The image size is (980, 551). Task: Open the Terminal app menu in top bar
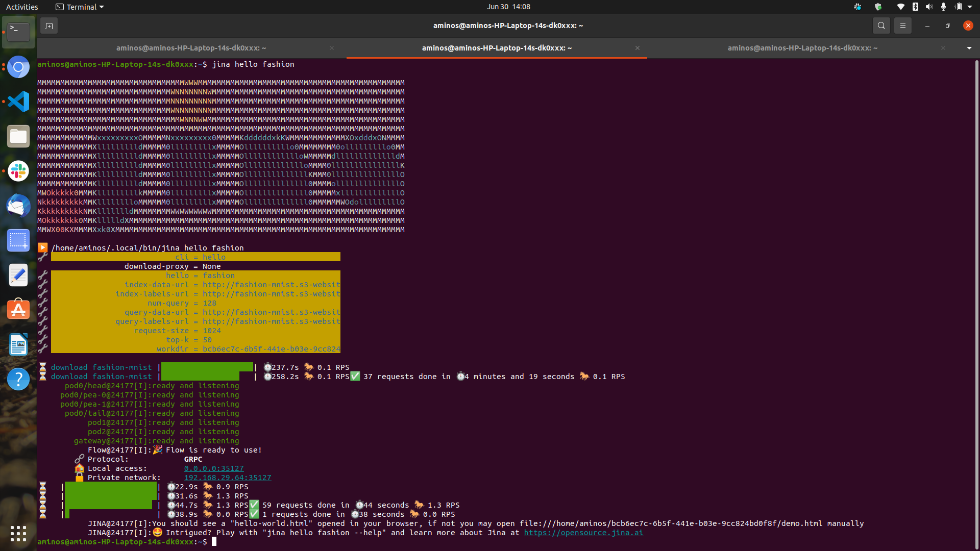coord(80,7)
